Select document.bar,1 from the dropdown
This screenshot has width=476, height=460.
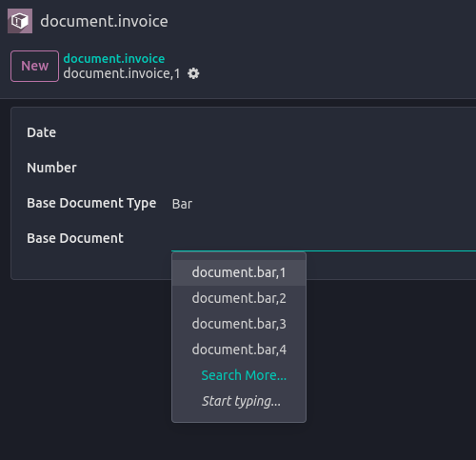click(239, 272)
